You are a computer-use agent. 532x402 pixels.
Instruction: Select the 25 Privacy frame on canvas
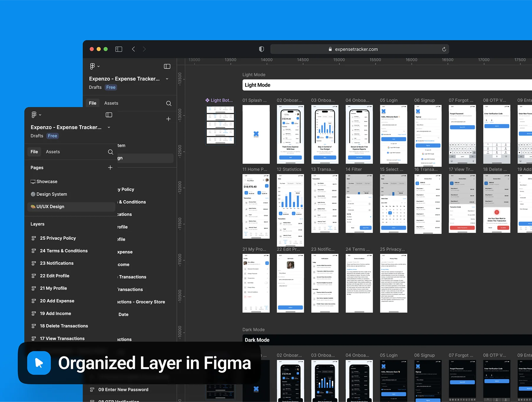[x=393, y=283]
